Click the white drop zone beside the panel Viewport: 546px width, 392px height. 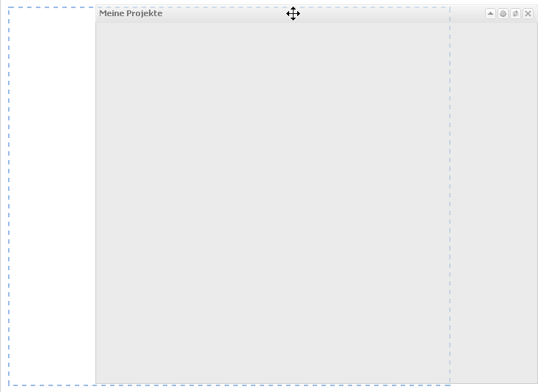point(52,196)
